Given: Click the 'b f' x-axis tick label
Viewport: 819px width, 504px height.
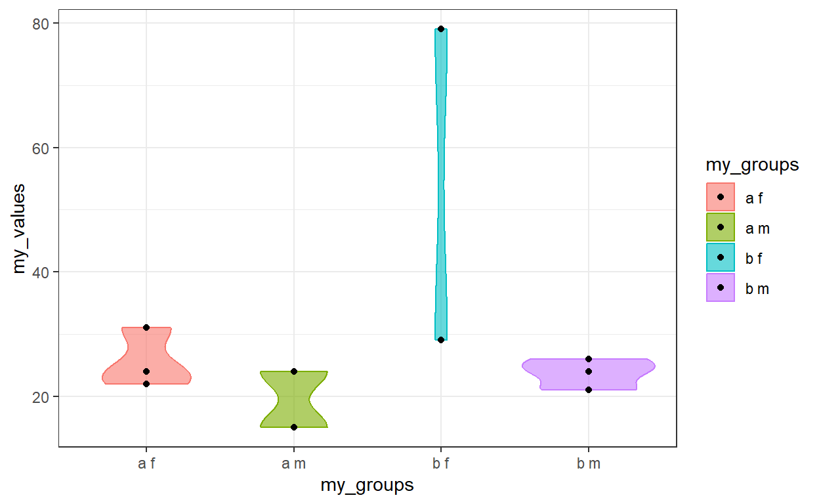Looking at the screenshot, I should click(x=441, y=464).
